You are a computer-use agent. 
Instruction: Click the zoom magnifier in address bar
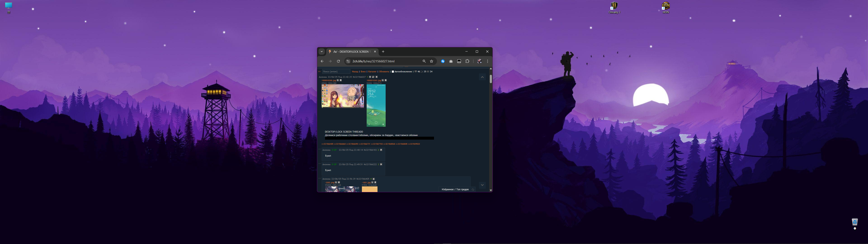(x=424, y=61)
